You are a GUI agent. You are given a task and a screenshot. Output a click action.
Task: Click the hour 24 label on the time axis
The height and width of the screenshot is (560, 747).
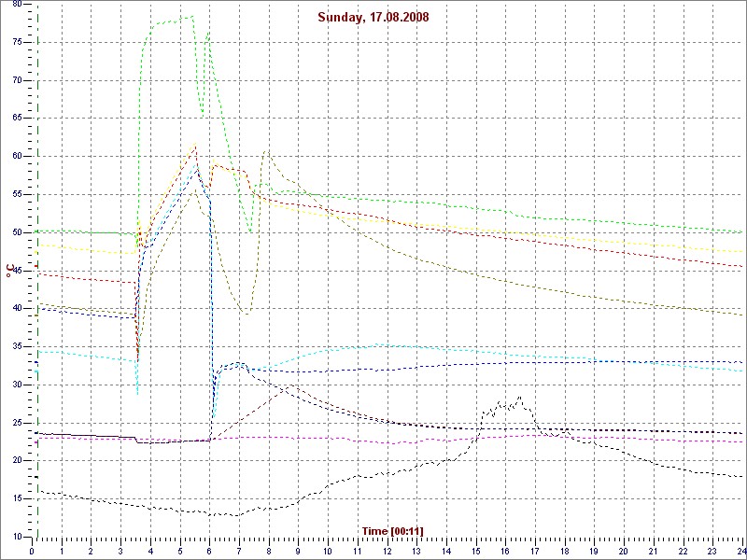tap(740, 552)
